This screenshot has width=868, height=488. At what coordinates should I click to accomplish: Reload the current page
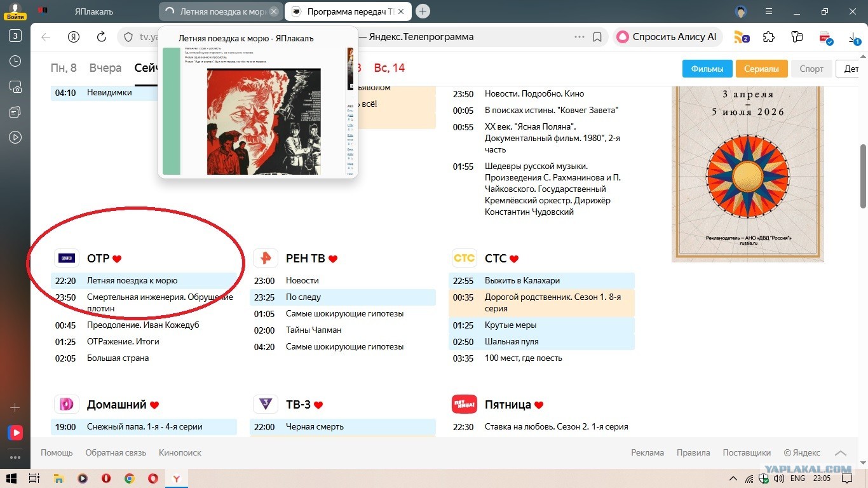(x=102, y=37)
